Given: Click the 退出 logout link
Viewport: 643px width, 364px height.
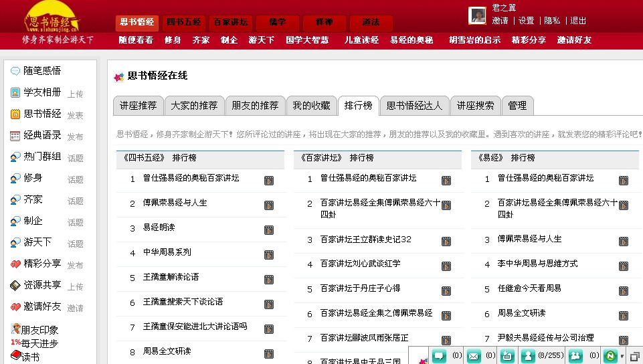Looking at the screenshot, I should click(578, 21).
